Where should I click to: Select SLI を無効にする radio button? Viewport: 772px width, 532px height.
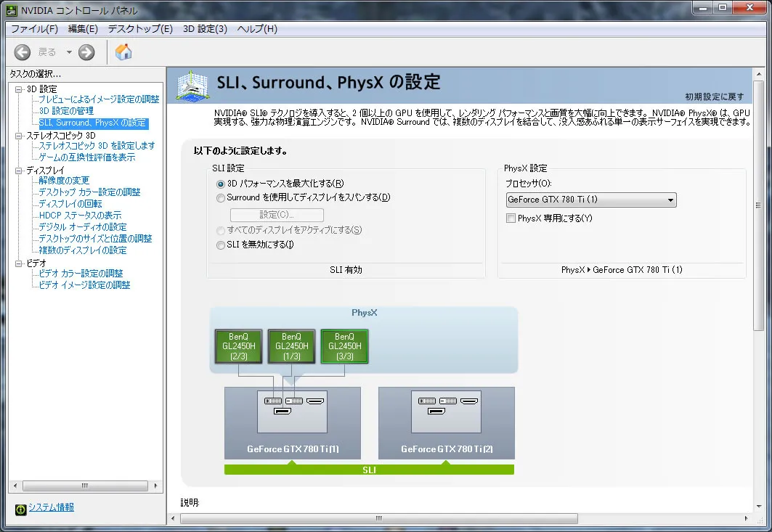(221, 245)
